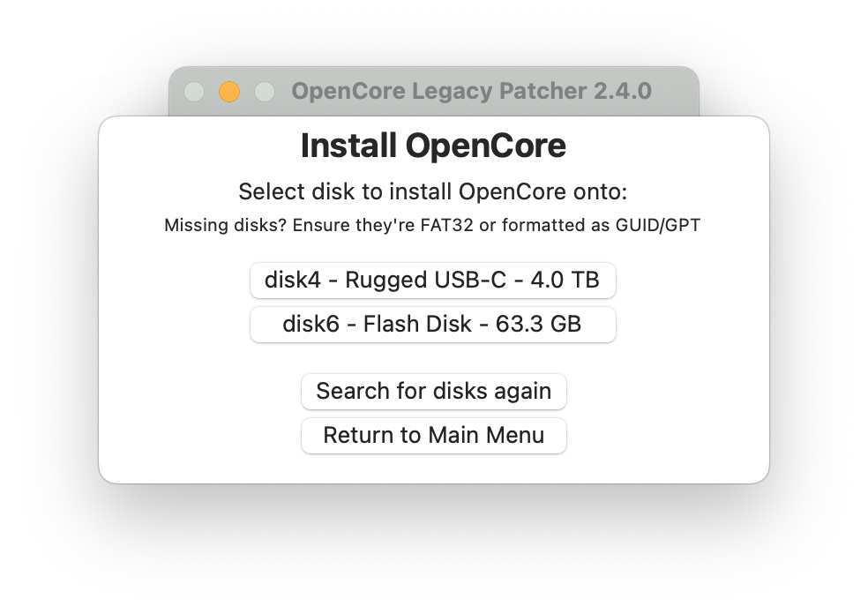The height and width of the screenshot is (614, 868).
Task: Install OpenCore onto the 4.0 TB drive
Action: [x=432, y=281]
